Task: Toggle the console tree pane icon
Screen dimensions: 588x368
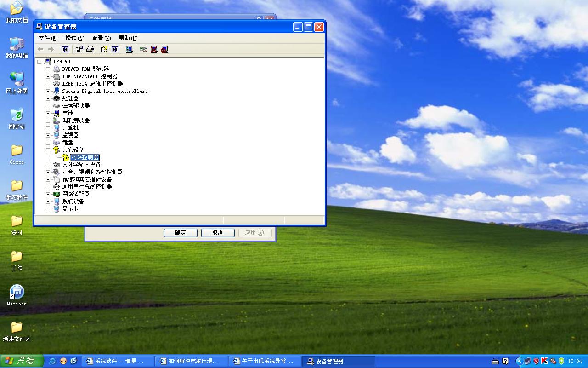Action: pyautogui.click(x=65, y=49)
